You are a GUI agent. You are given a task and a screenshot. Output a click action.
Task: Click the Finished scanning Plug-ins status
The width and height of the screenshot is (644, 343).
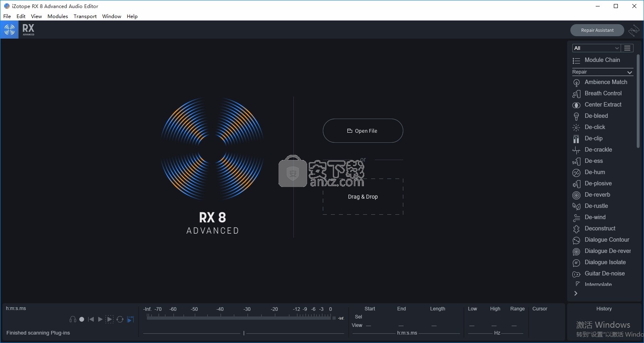point(38,333)
